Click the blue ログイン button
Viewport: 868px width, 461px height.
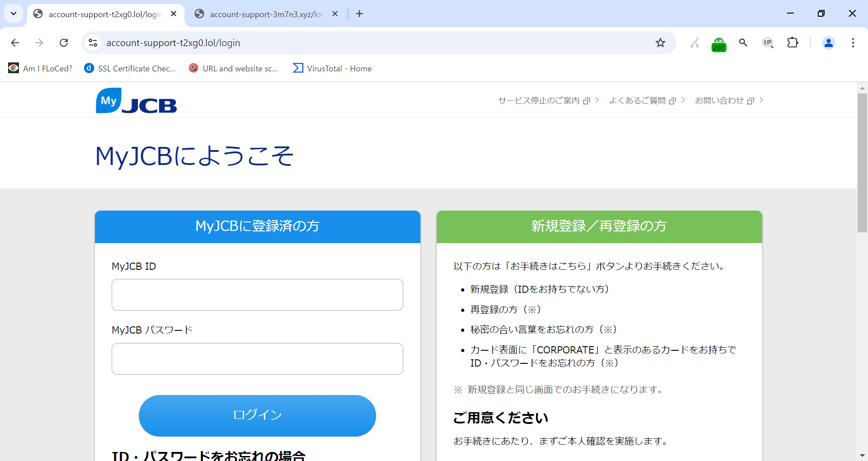click(x=257, y=416)
